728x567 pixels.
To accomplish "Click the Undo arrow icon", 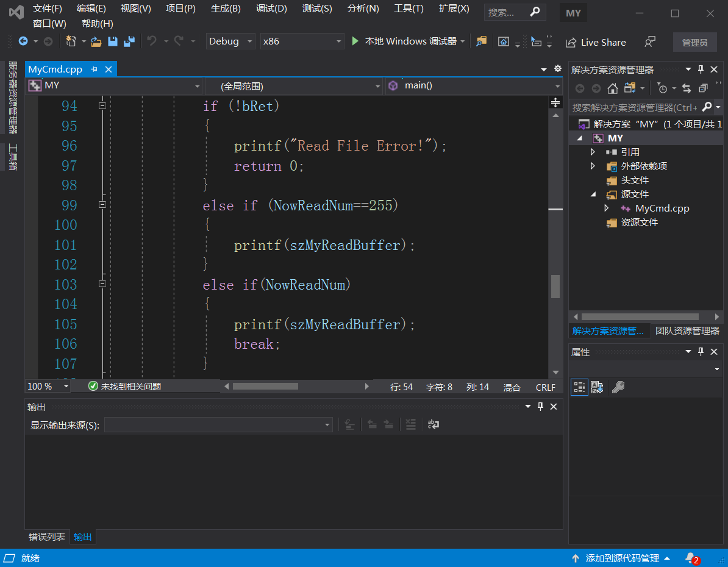I will click(x=152, y=41).
